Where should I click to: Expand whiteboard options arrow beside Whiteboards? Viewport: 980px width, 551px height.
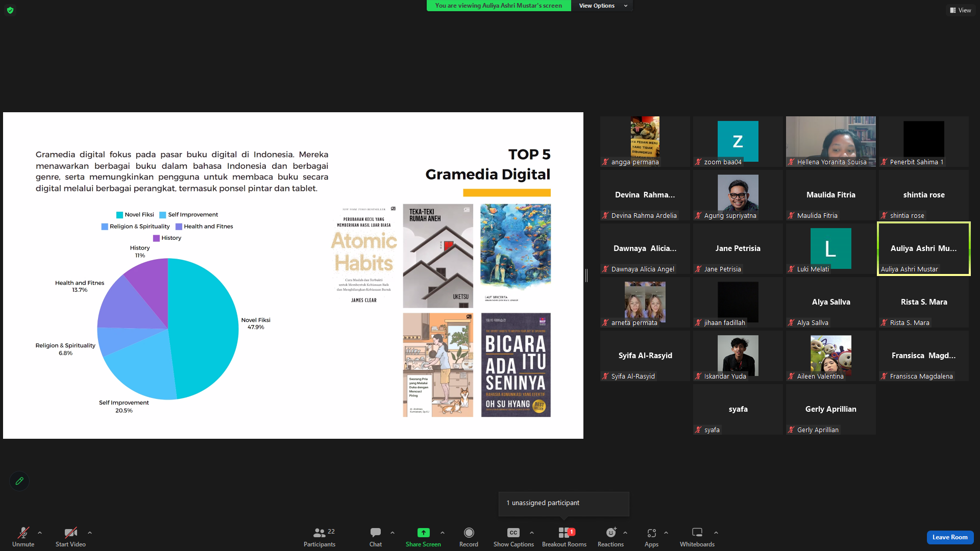click(716, 533)
